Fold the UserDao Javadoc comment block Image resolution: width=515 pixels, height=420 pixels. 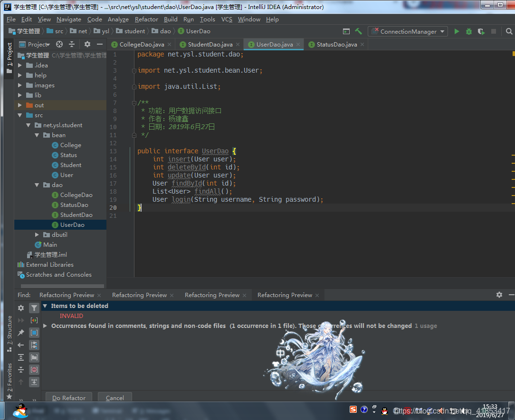(x=134, y=103)
